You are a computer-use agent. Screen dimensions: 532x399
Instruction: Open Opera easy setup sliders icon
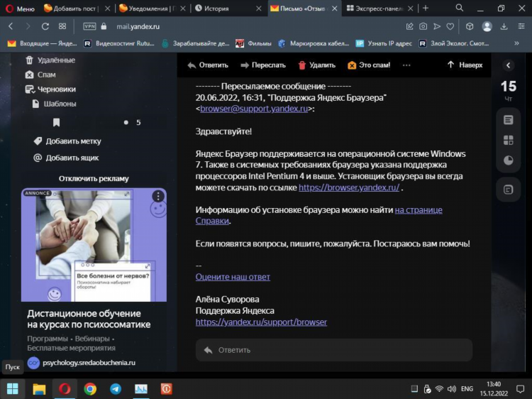tap(521, 26)
